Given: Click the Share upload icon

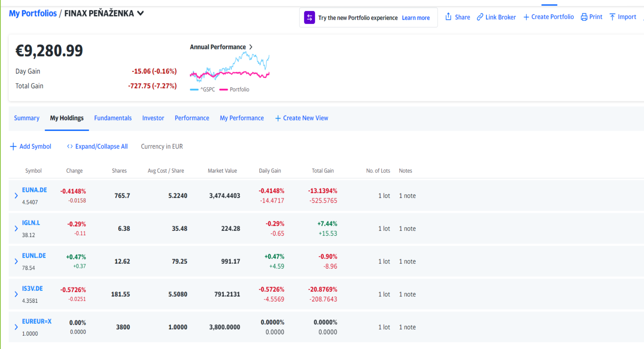Looking at the screenshot, I should pos(448,16).
